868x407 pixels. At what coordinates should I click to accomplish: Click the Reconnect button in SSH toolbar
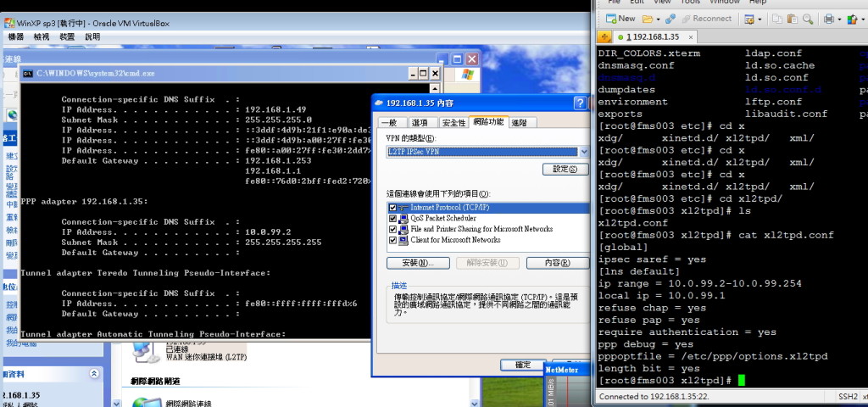[708, 19]
